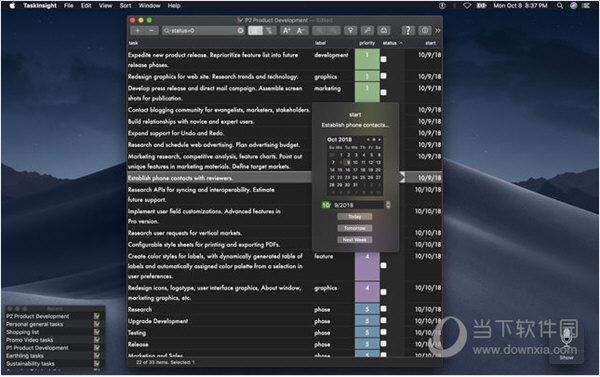Image resolution: width=600 pixels, height=377 pixels.
Task: Check status box for Redesign graphics for web site
Action: point(383,76)
